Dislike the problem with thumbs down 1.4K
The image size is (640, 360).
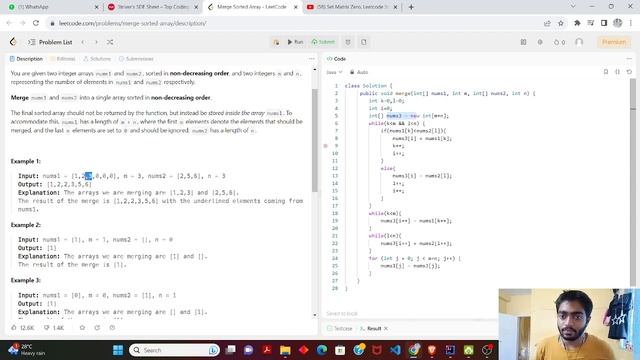54,328
